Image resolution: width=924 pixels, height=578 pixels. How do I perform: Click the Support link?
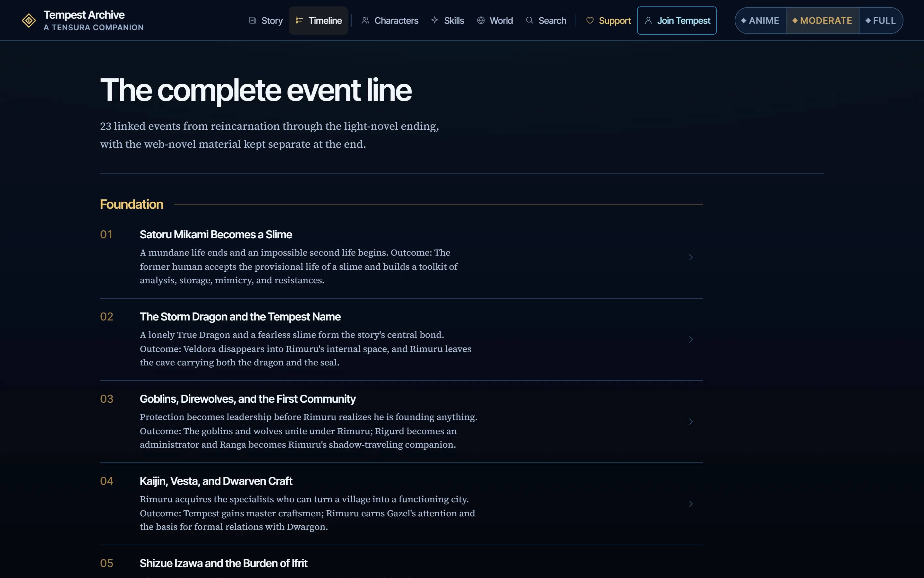click(609, 21)
